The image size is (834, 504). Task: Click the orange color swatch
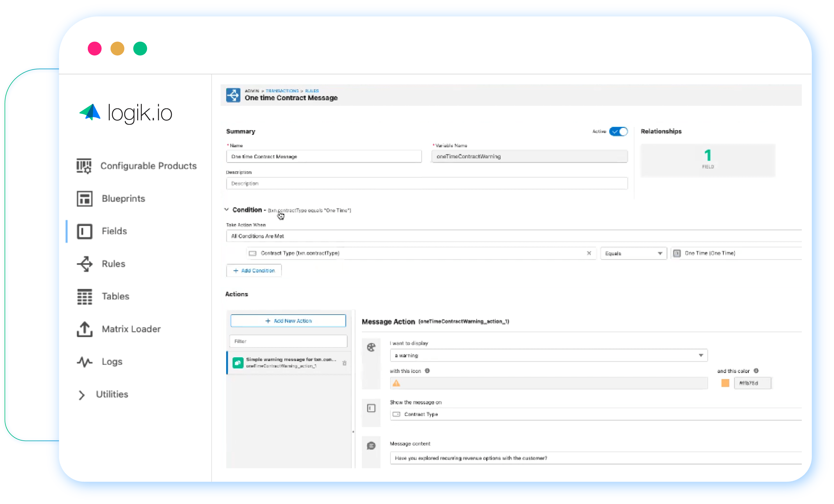coord(725,383)
